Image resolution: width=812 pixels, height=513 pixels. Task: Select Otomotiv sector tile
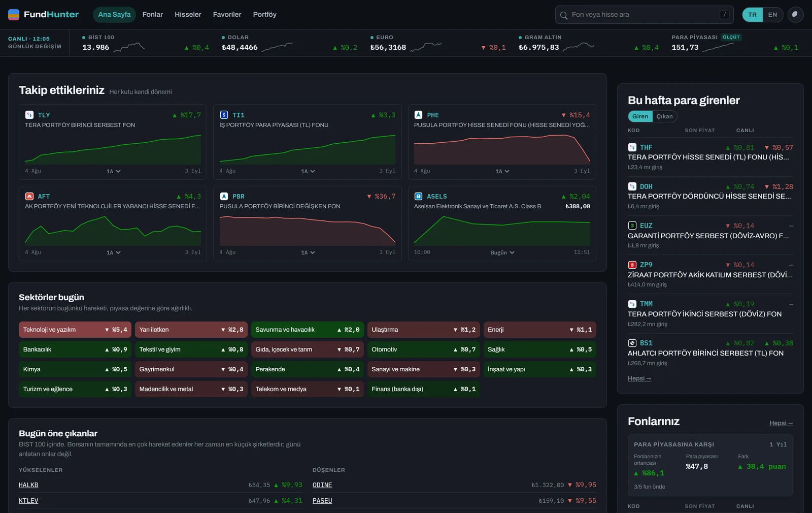[x=424, y=349]
